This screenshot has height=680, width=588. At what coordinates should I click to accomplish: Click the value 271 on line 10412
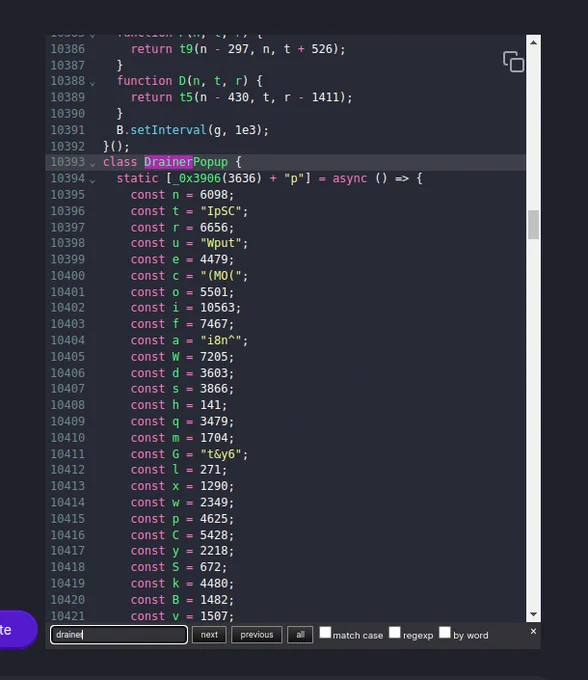coord(210,470)
